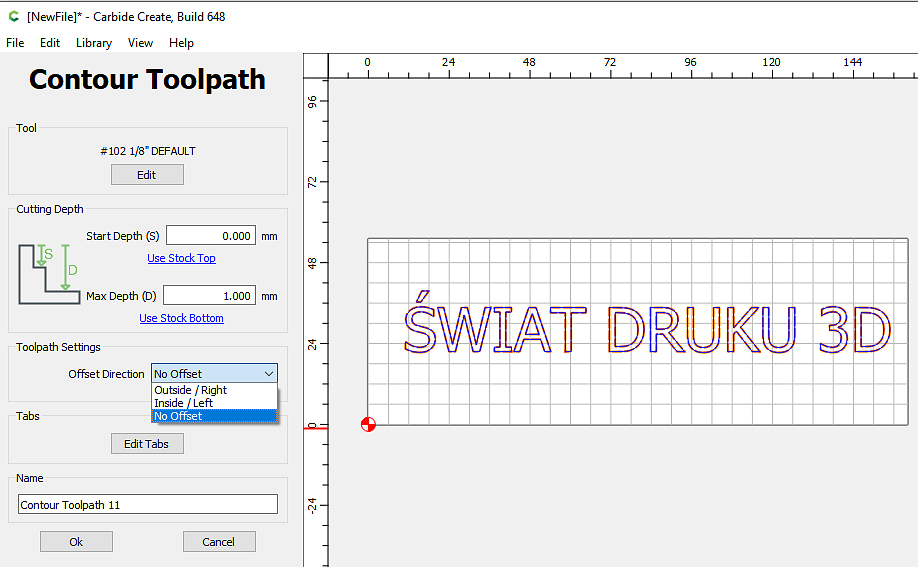Viewport: 918px width, 567px height.
Task: Open the View menu
Action: click(141, 43)
